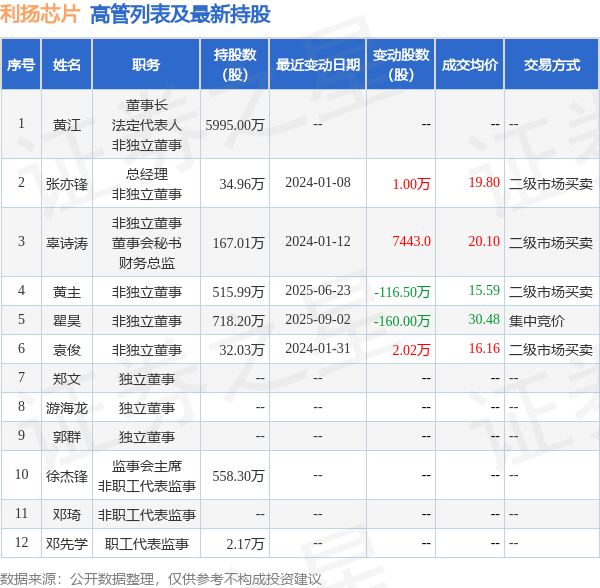Select the 最近变动日期 column header
Screen dimensions: 600x588
318,65
